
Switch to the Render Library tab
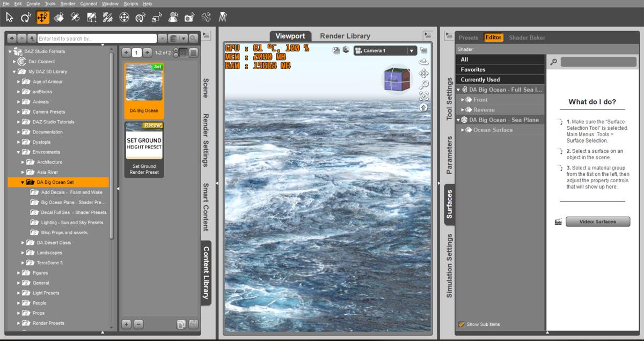coord(345,36)
